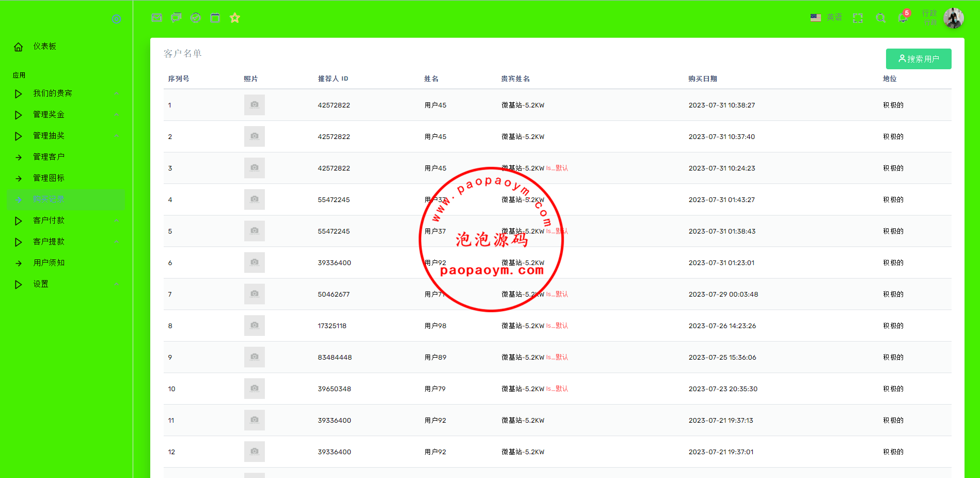Toggle the sidebar circle switch
Image resolution: width=980 pixels, height=478 pixels.
coord(117,19)
